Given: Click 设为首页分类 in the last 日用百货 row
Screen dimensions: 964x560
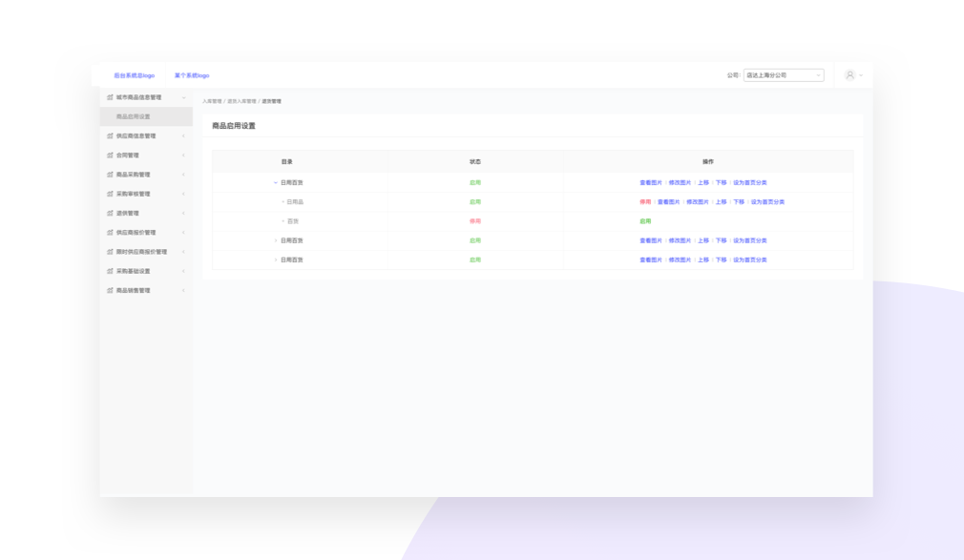Looking at the screenshot, I should [x=750, y=260].
